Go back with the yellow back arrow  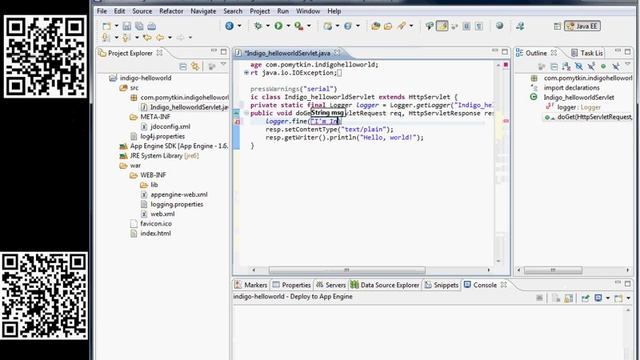pyautogui.click(x=160, y=38)
